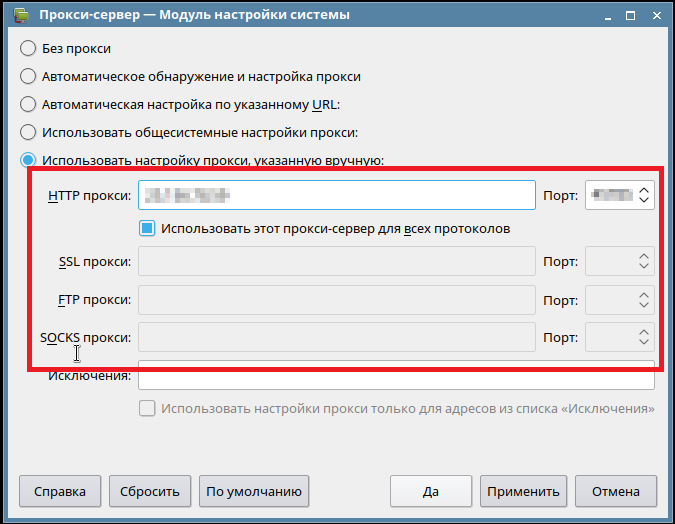Click the app icon in the title bar

[20, 15]
